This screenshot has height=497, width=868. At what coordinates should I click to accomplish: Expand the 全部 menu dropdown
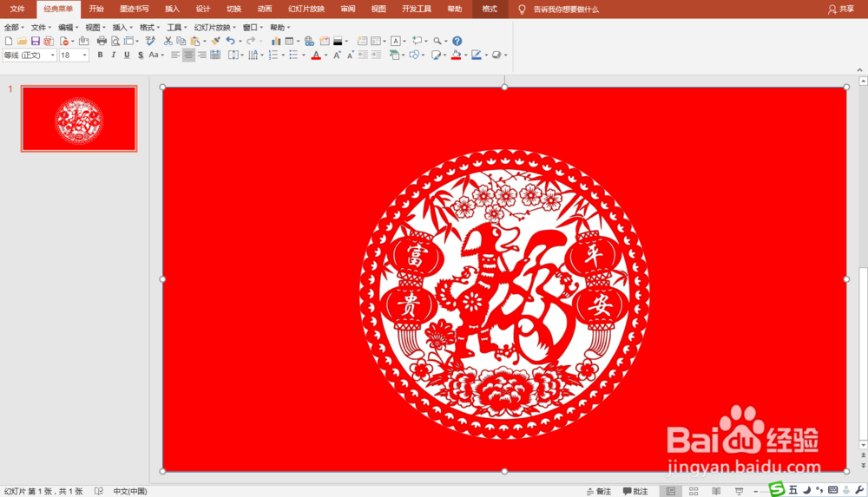(14, 27)
